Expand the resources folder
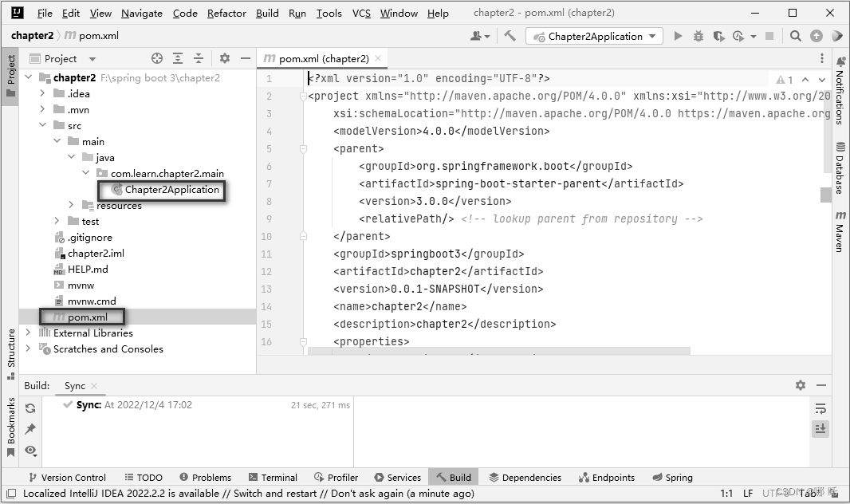Screen dimensions: 850x504 pos(71,205)
